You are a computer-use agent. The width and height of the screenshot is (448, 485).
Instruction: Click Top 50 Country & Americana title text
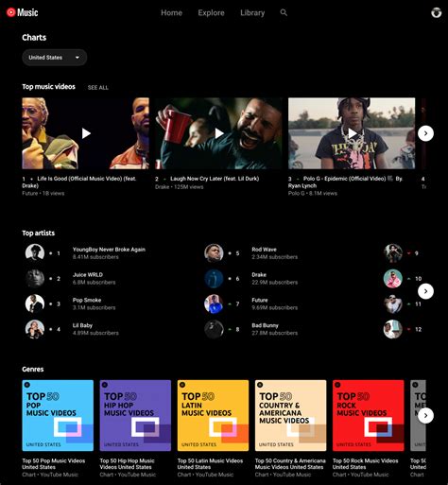point(290,464)
